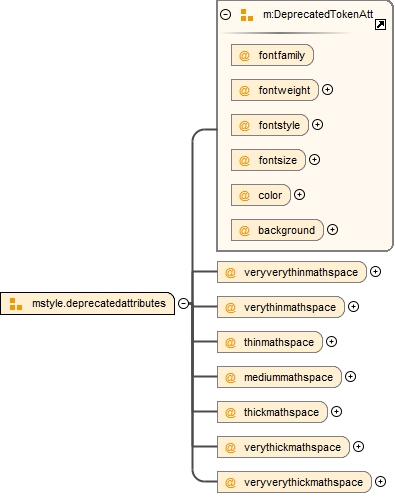Viewport: 395px width, 498px height.
Task: Select the thinmathspace attribute
Action: (270, 342)
